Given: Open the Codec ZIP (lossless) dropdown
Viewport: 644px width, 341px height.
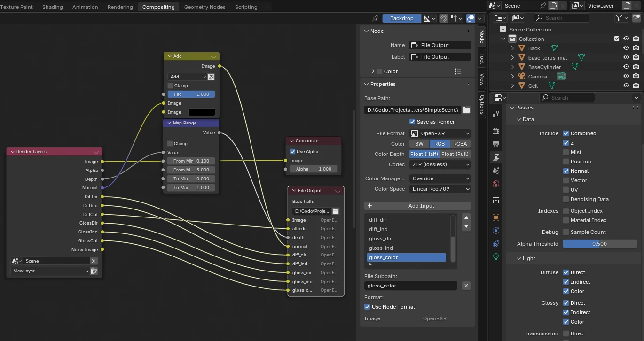Looking at the screenshot, I should coord(440,164).
